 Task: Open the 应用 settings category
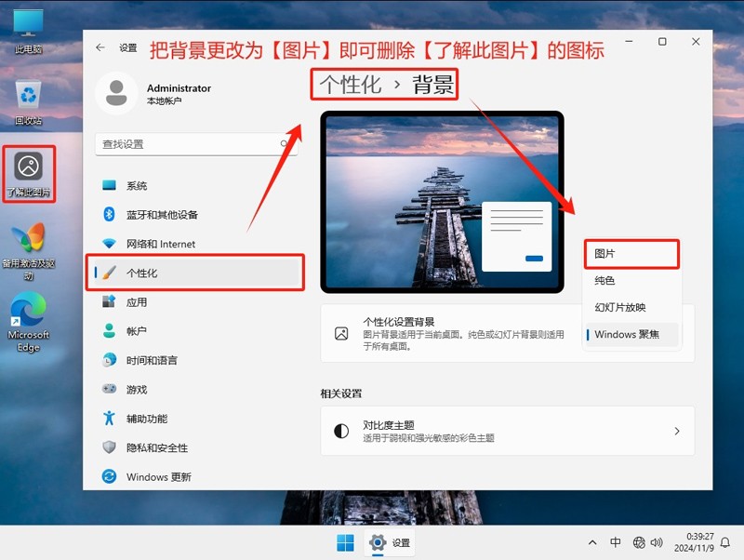(137, 302)
